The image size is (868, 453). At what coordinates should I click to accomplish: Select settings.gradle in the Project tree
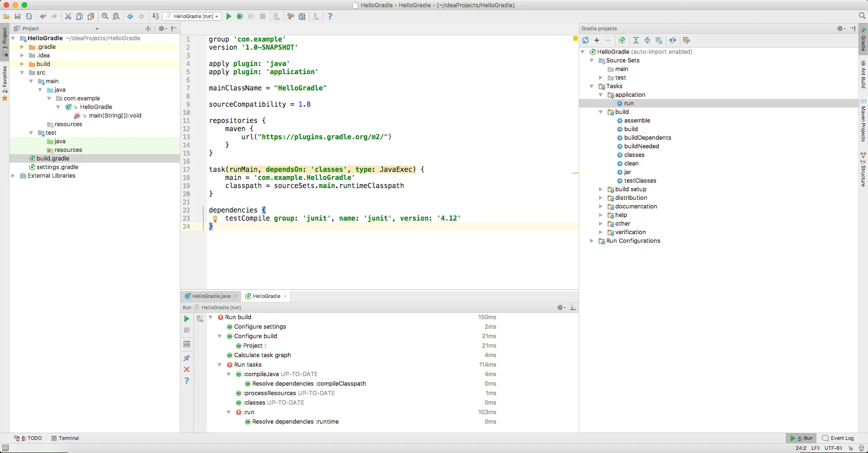click(57, 167)
